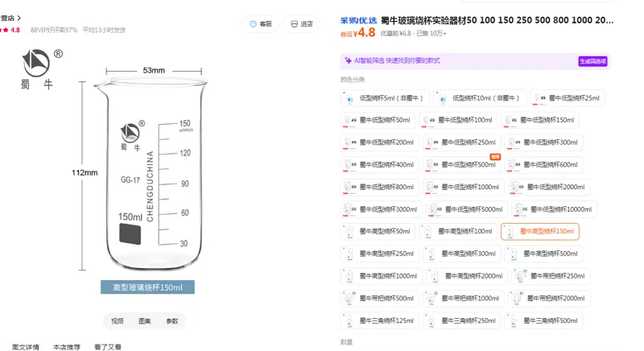644x351 pixels.
Task: Choose 蜀牛高型烧杯2000ml variant
Action: coord(467,276)
